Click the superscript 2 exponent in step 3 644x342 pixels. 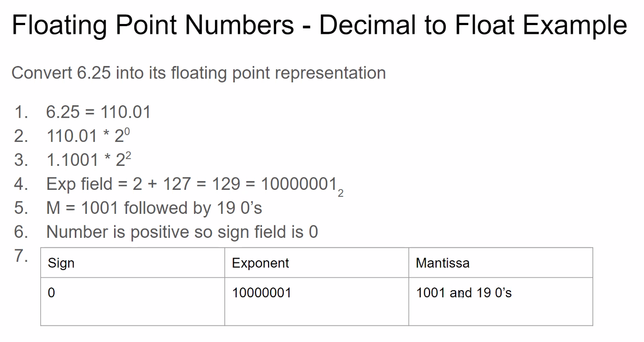pos(128,155)
